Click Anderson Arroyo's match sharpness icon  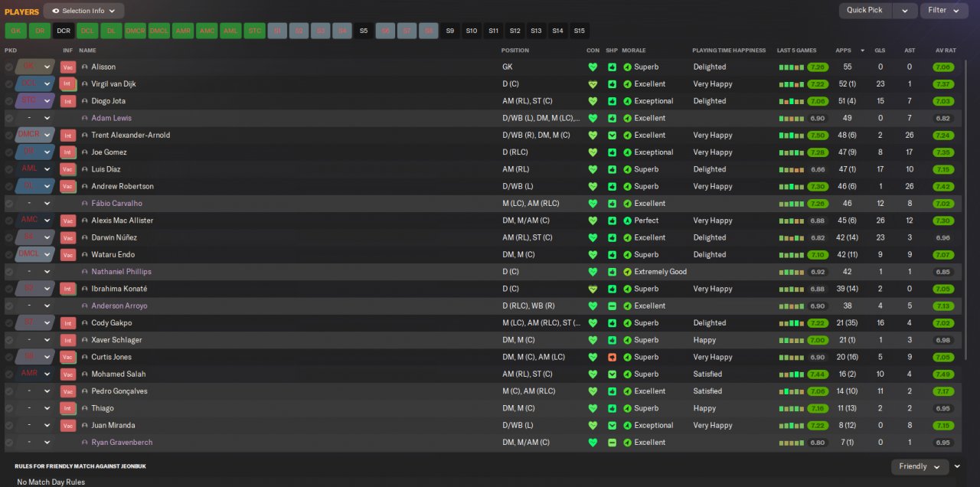point(612,306)
